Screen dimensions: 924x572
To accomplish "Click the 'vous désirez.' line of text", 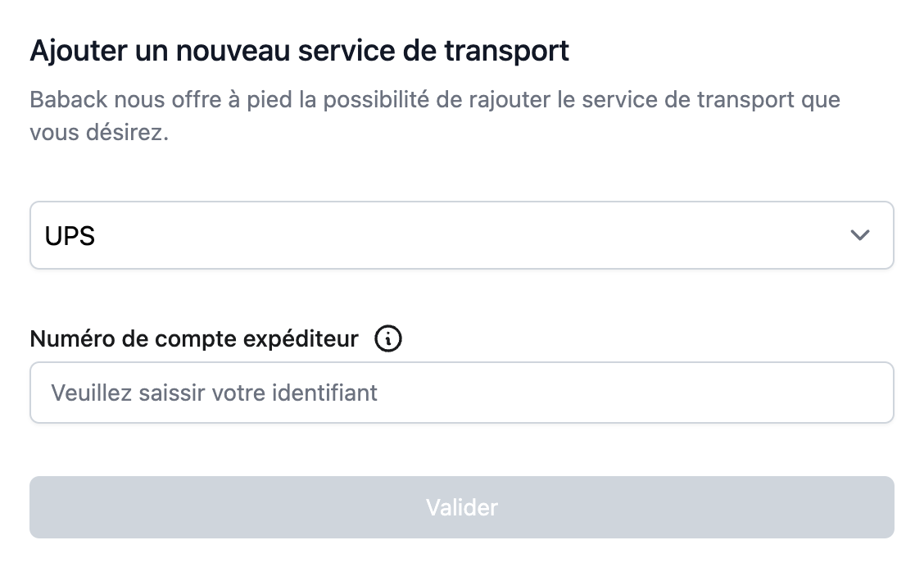I will coord(99,132).
